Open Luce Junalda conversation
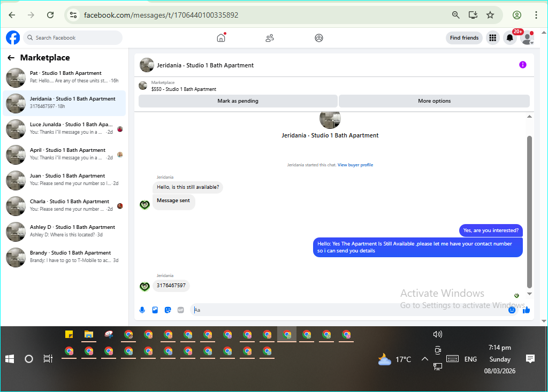This screenshot has height=392, width=548. click(64, 129)
